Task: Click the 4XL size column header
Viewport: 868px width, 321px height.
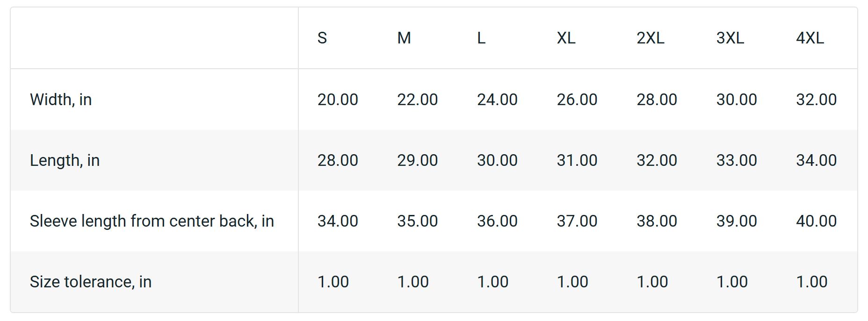Action: tap(810, 38)
